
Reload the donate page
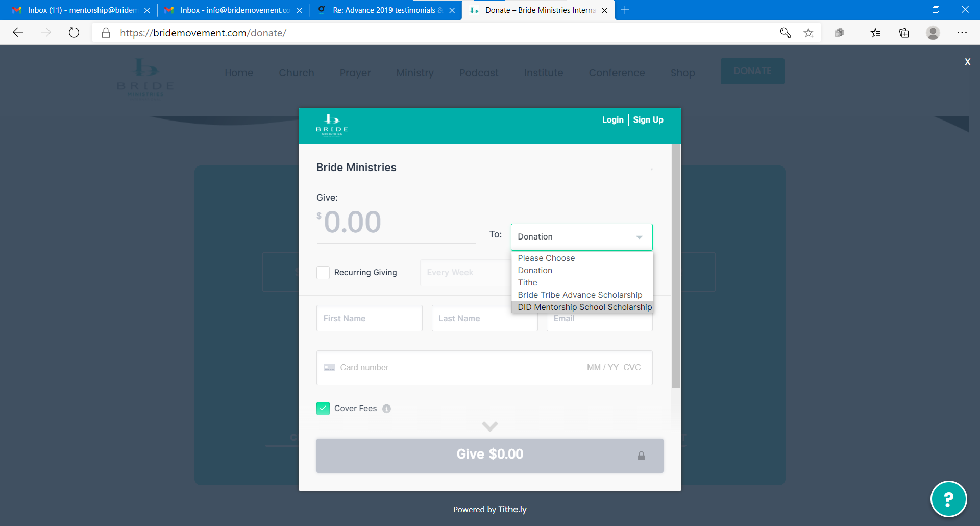pos(74,33)
